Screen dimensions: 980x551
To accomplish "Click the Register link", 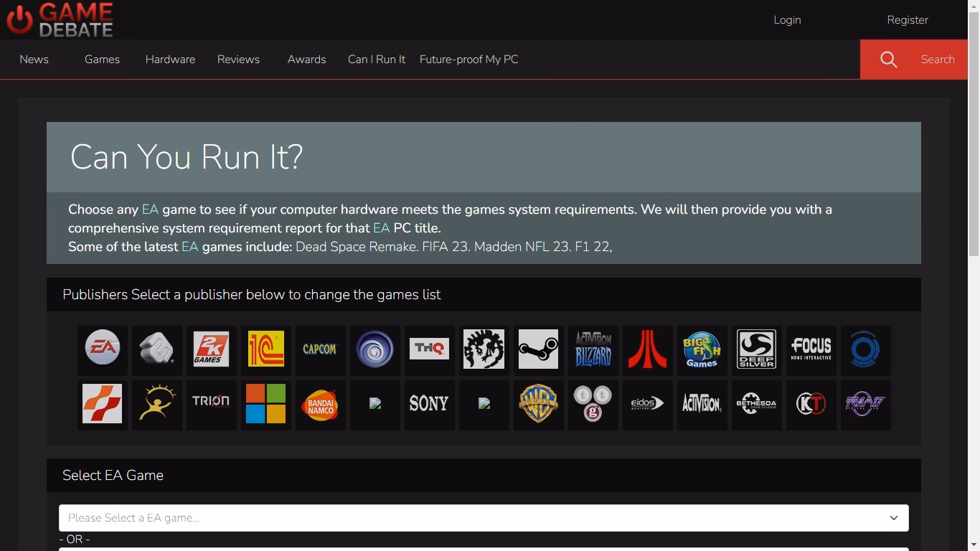I will coord(908,20).
